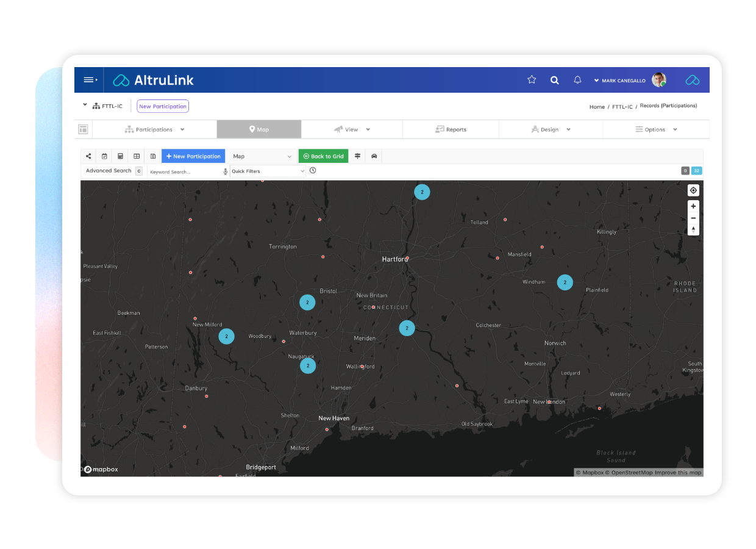
Task: Focus the Keyword Search field
Action: point(185,171)
